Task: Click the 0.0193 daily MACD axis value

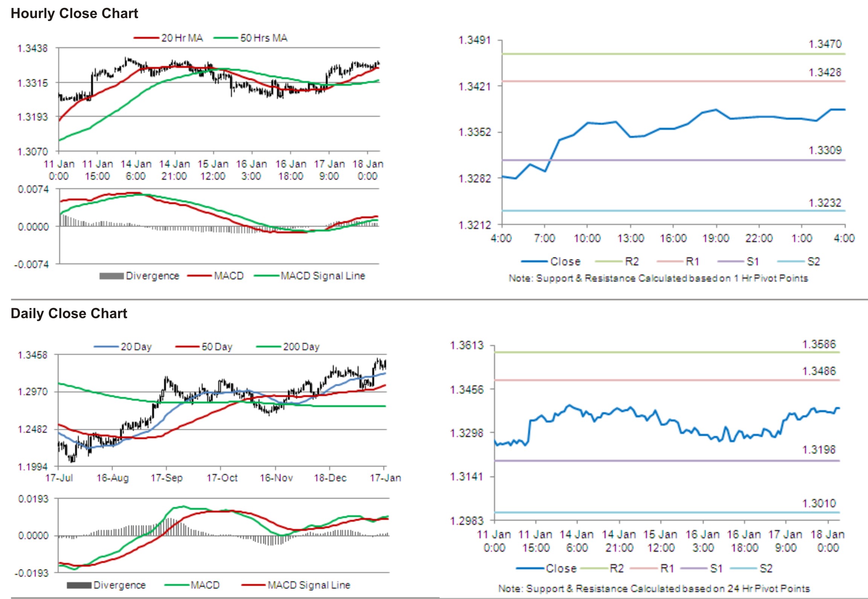Action: 34,499
